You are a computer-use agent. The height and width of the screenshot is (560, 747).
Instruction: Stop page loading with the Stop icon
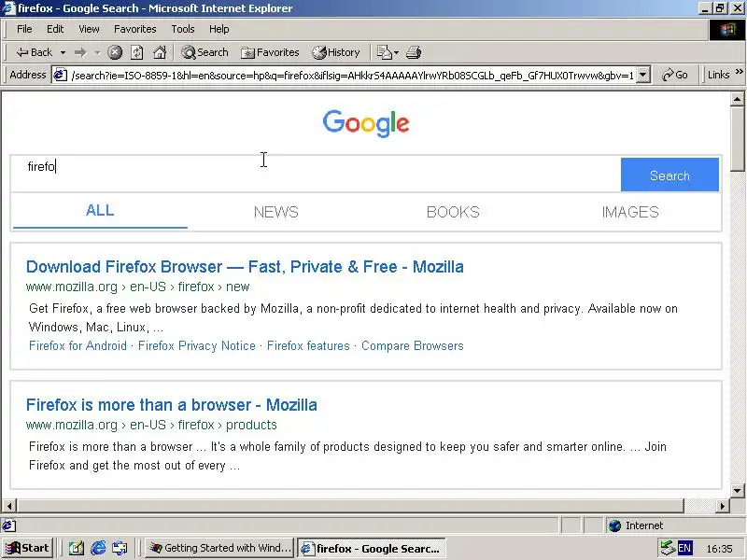(115, 52)
